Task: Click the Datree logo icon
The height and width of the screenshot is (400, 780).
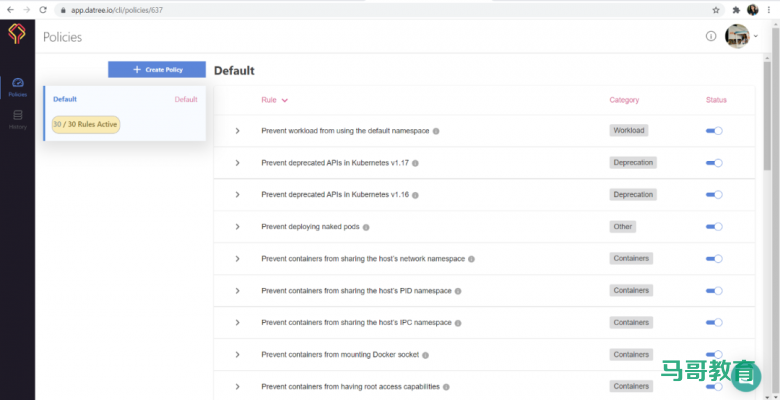Action: tap(17, 36)
